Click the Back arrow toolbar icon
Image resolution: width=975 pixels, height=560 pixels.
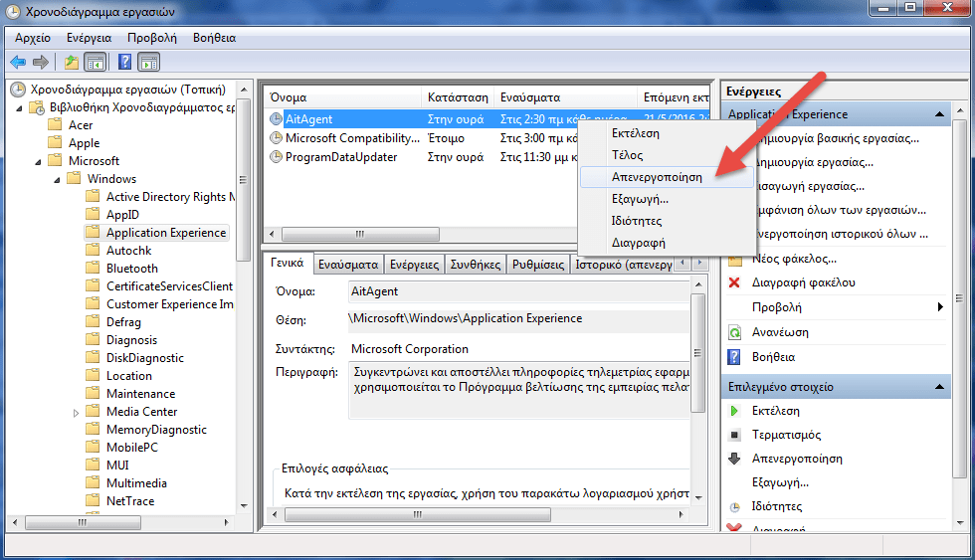(18, 63)
